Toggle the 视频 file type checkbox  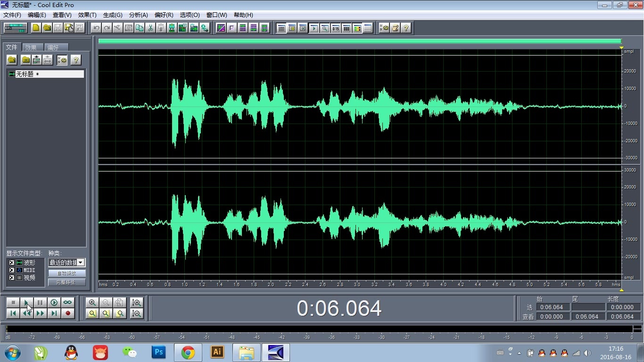[12, 278]
